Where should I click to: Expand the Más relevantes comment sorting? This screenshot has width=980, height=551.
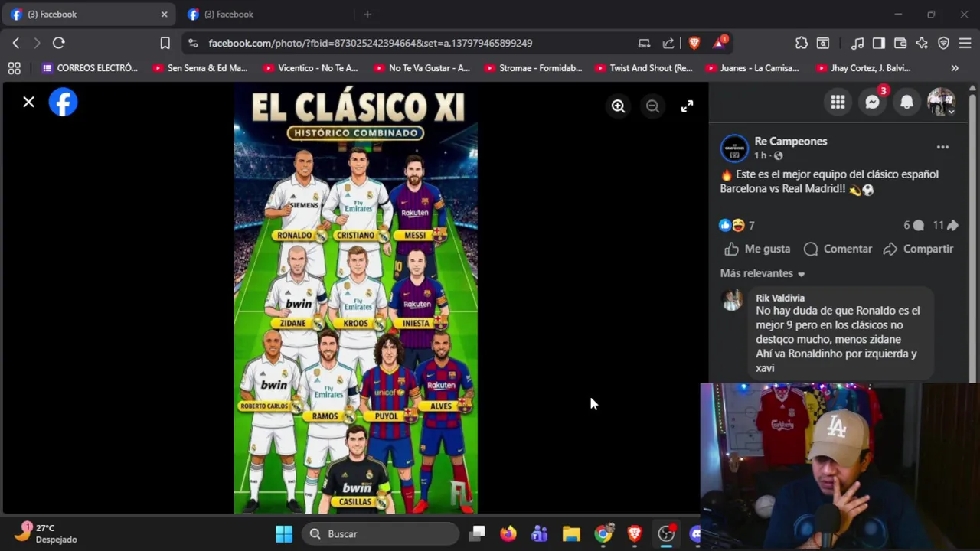tap(763, 273)
